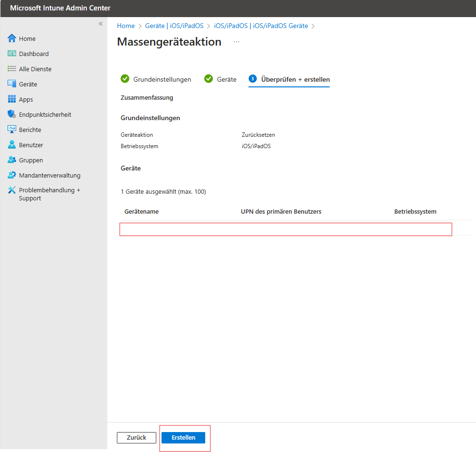Open the Mandantenverwaltung gear icon

pos(12,175)
